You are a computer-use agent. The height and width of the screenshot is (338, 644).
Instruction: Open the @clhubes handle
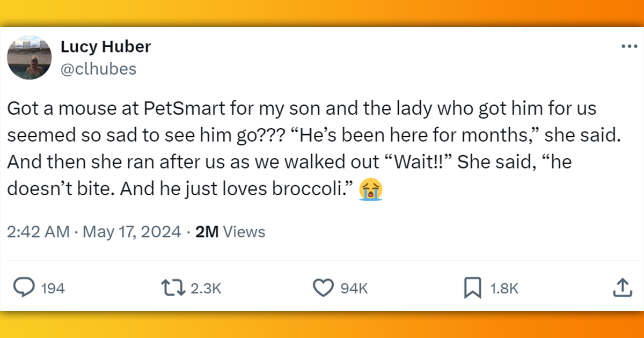[x=99, y=69]
